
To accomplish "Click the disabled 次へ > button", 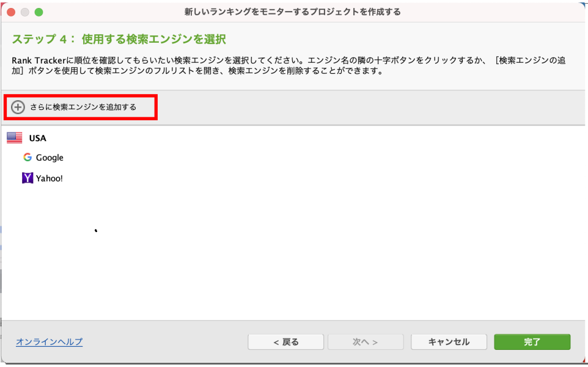I will 366,342.
